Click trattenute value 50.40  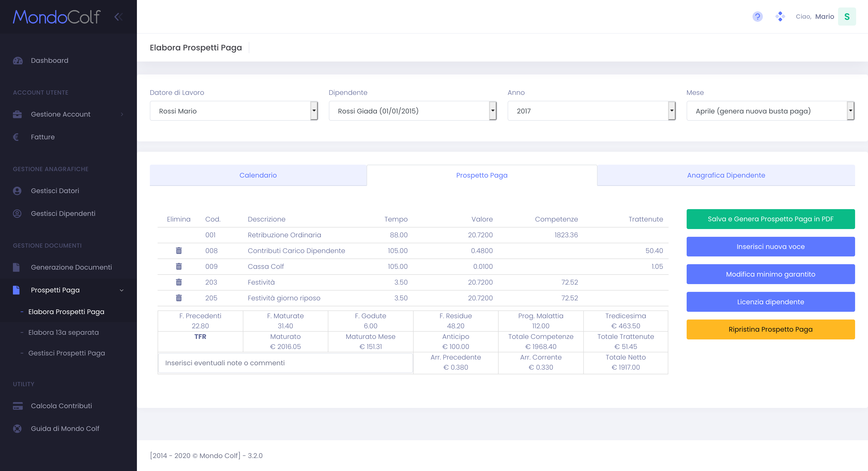(x=654, y=250)
